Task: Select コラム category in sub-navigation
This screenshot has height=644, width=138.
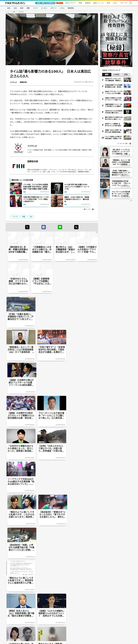Action: [x=62, y=8]
